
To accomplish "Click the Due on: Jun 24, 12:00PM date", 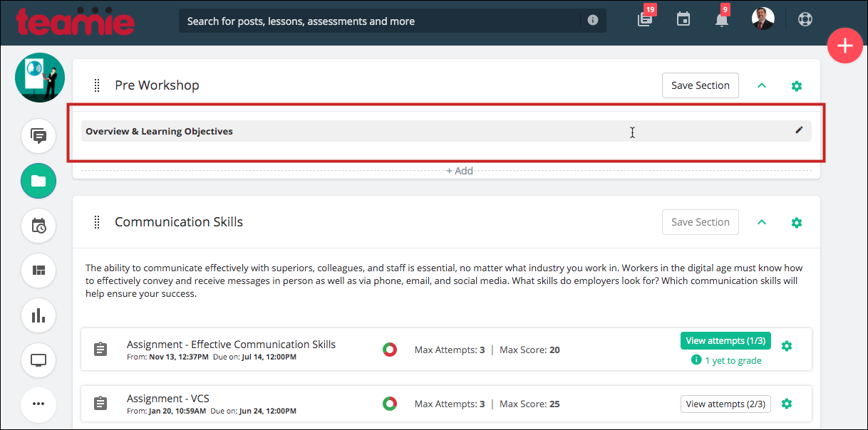I will click(x=254, y=411).
